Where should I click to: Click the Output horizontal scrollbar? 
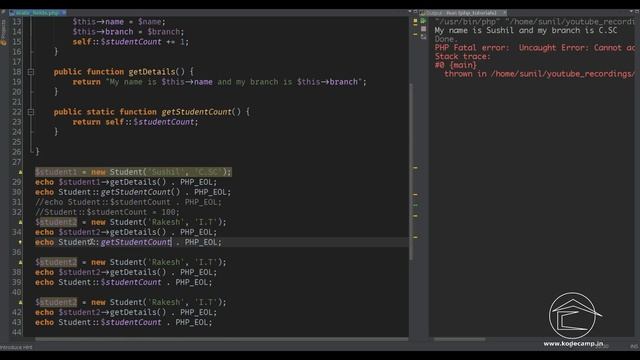pos(460,339)
